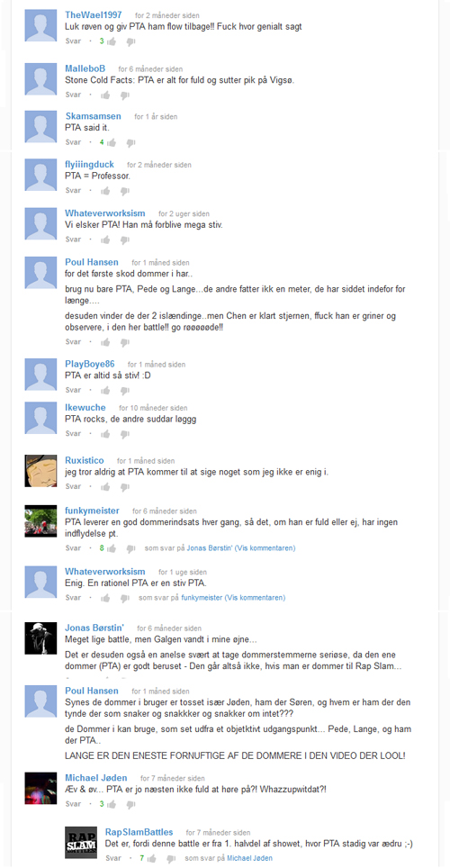The image size is (450, 868).
Task: Reply to Whateverworksism's 'Vi elsker PTA' comment
Action: (73, 240)
